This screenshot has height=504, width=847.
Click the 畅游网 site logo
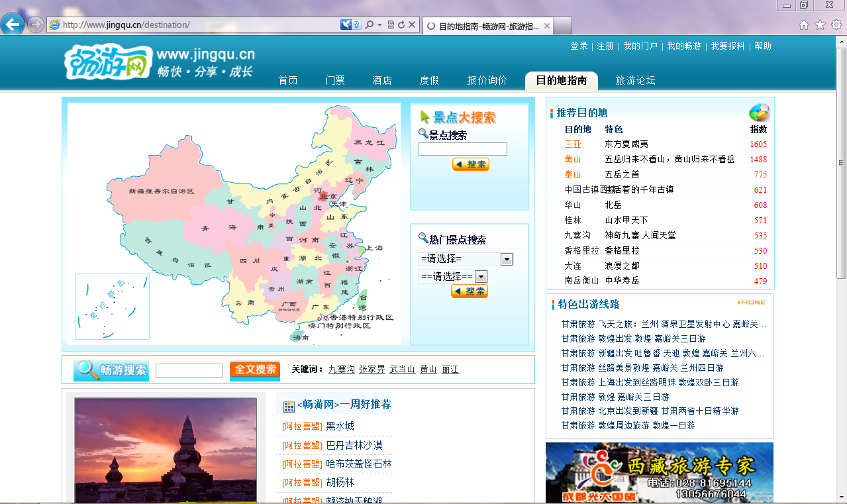pyautogui.click(x=109, y=62)
